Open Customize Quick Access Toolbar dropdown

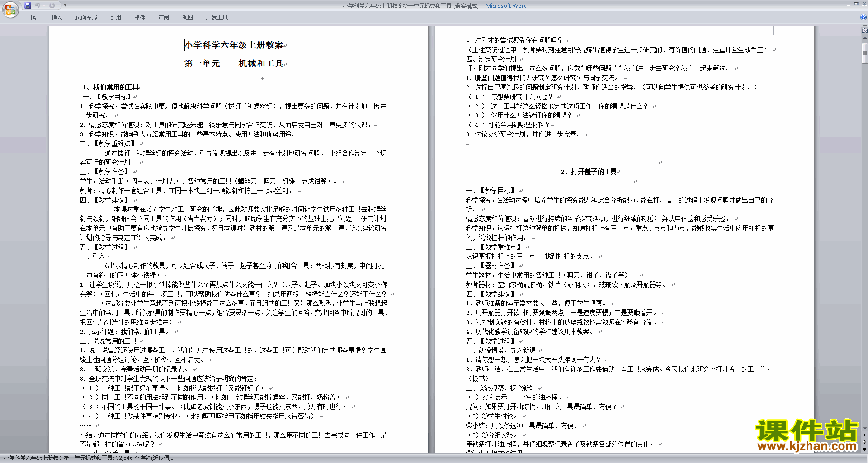click(x=65, y=5)
